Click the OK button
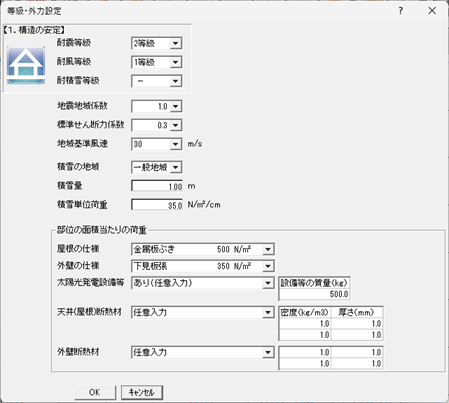 [95, 392]
